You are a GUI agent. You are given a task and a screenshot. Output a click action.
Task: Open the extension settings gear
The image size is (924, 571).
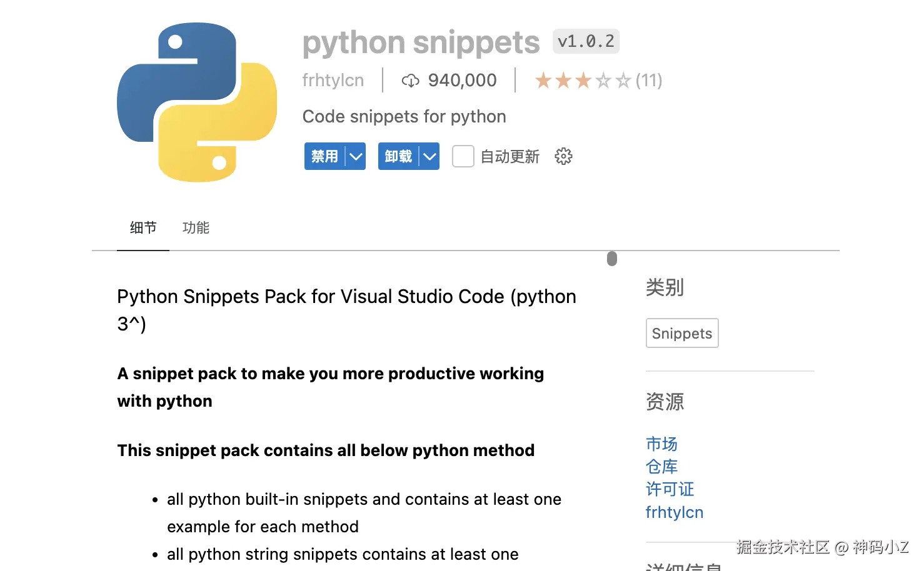pyautogui.click(x=563, y=156)
